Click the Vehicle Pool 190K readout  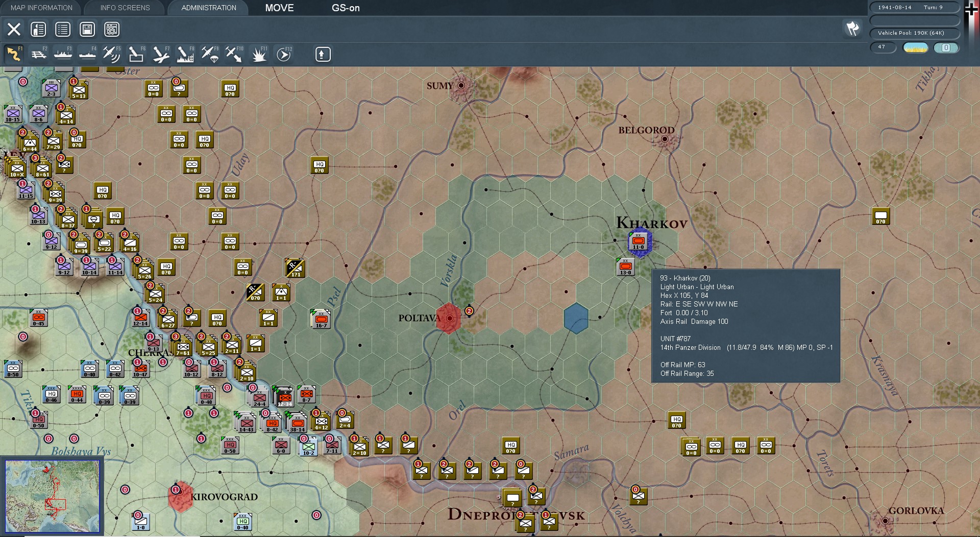[x=914, y=33]
